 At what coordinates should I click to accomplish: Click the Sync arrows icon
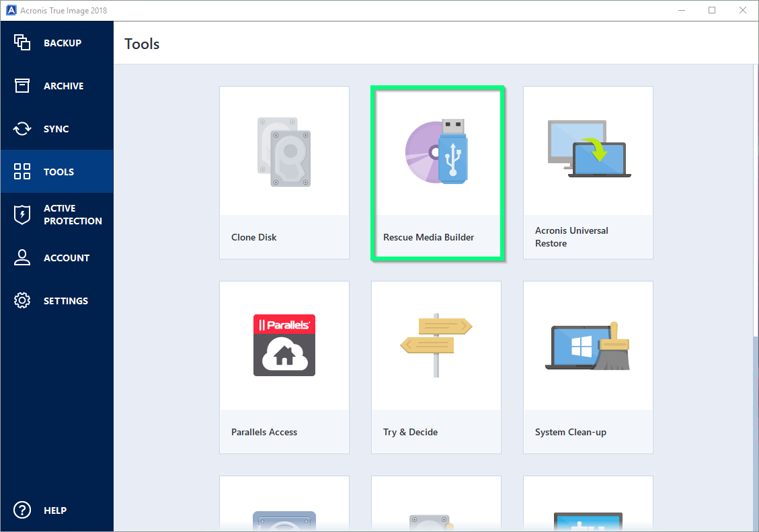click(x=22, y=129)
